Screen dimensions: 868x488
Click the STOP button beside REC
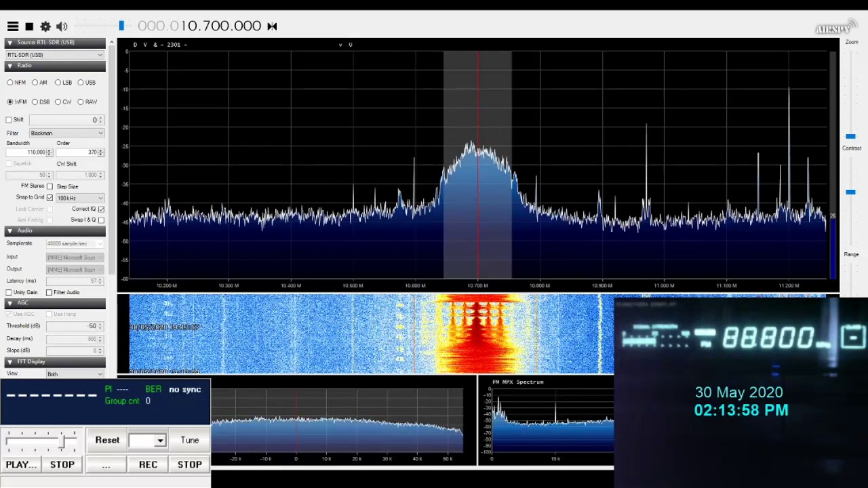point(190,464)
